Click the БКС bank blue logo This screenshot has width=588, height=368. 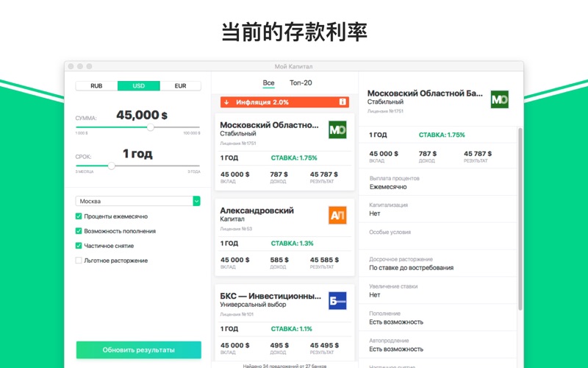(x=337, y=301)
